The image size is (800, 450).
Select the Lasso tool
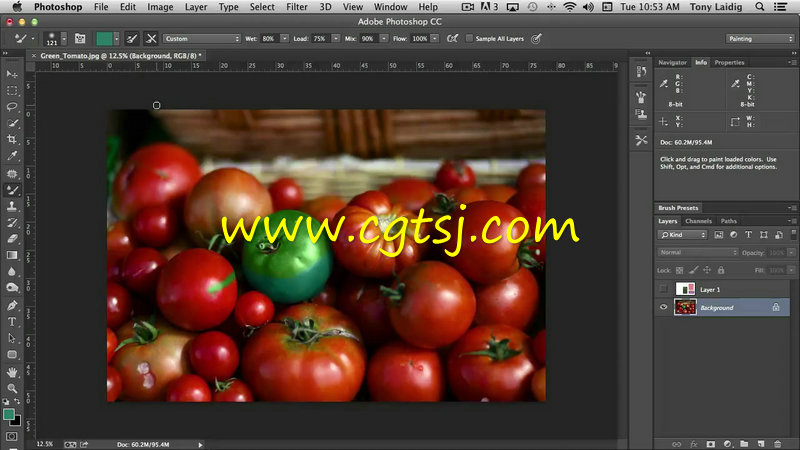tap(12, 107)
